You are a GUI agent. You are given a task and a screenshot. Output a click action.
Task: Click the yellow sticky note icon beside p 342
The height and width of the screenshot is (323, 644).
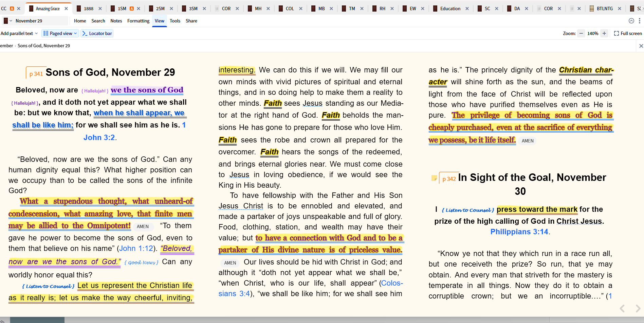434,178
